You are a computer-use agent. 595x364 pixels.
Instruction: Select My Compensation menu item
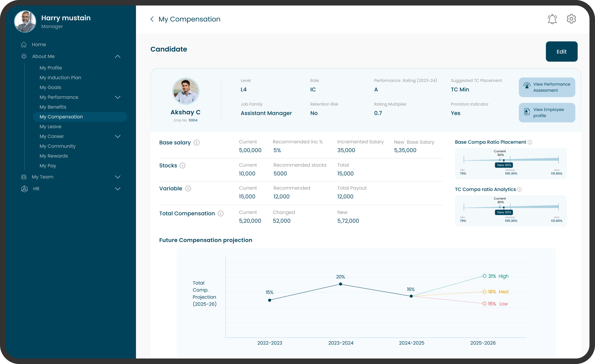[80, 117]
